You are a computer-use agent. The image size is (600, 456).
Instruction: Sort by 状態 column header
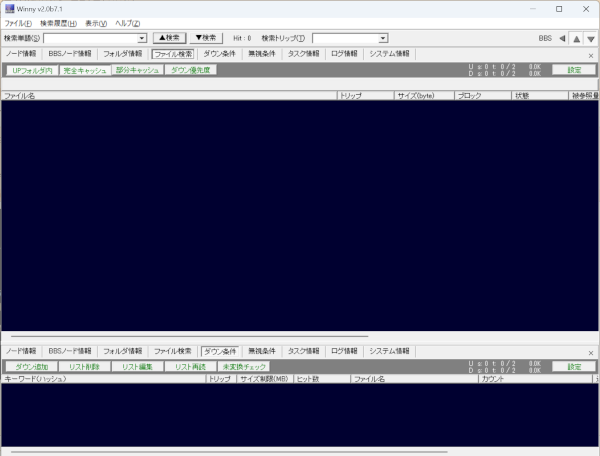(540, 96)
